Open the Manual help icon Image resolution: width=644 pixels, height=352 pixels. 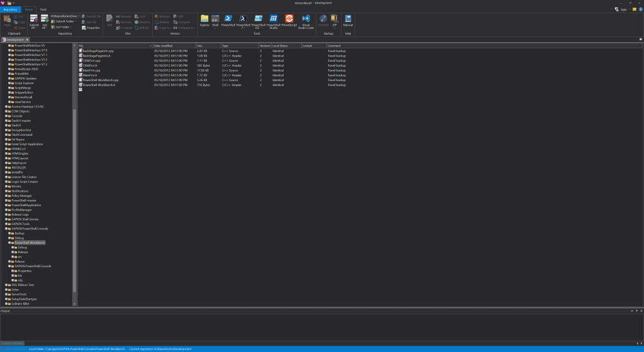tap(348, 21)
